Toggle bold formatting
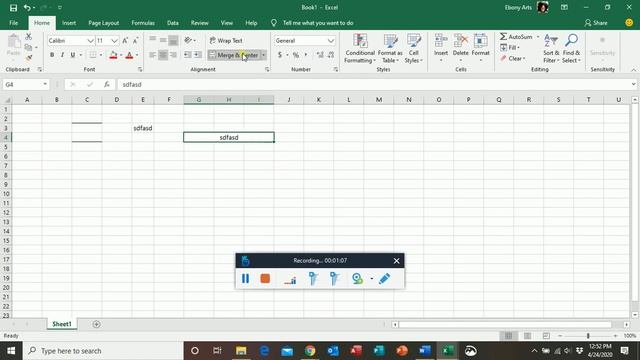The image size is (640, 360). pyautogui.click(x=52, y=55)
